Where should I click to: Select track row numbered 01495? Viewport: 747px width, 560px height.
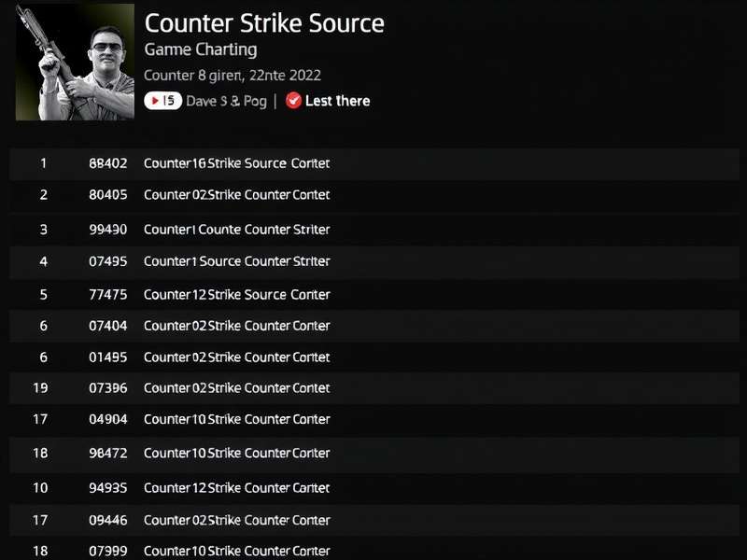click(374, 357)
